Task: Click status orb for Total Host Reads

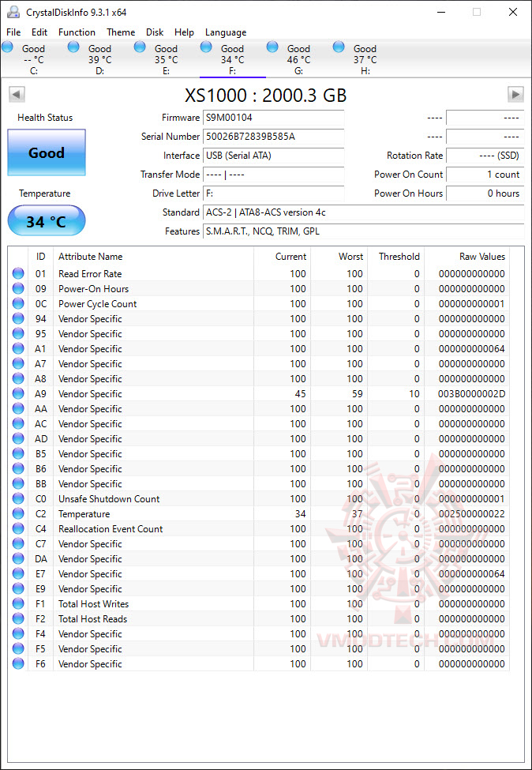Action: pos(18,618)
